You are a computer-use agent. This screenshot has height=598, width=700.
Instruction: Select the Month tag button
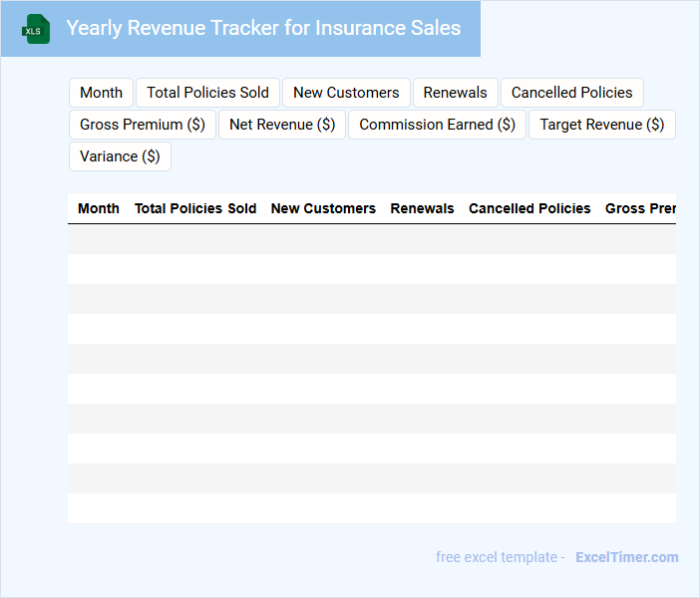tap(101, 93)
